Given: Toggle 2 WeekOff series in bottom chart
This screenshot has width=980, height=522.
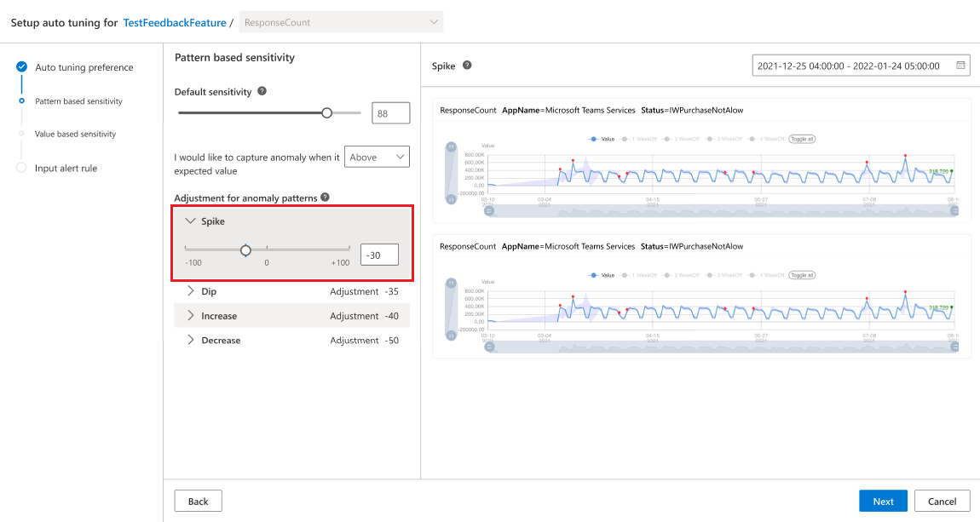Looking at the screenshot, I should pyautogui.click(x=682, y=275).
